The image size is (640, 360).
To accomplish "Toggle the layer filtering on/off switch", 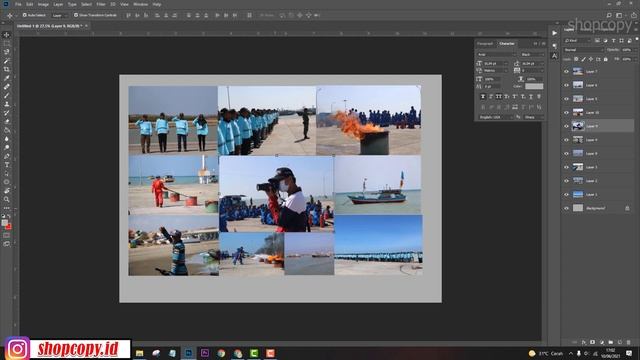I will tap(637, 40).
